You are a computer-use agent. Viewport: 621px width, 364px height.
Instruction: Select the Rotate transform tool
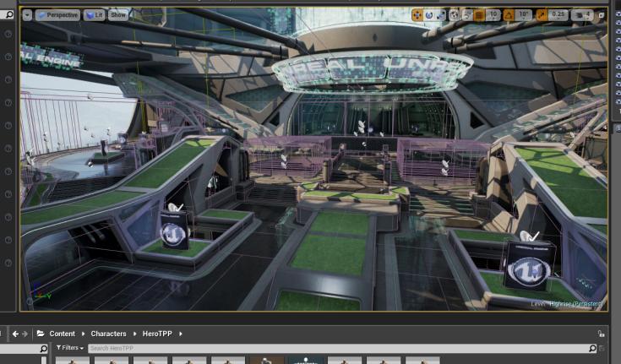click(429, 15)
